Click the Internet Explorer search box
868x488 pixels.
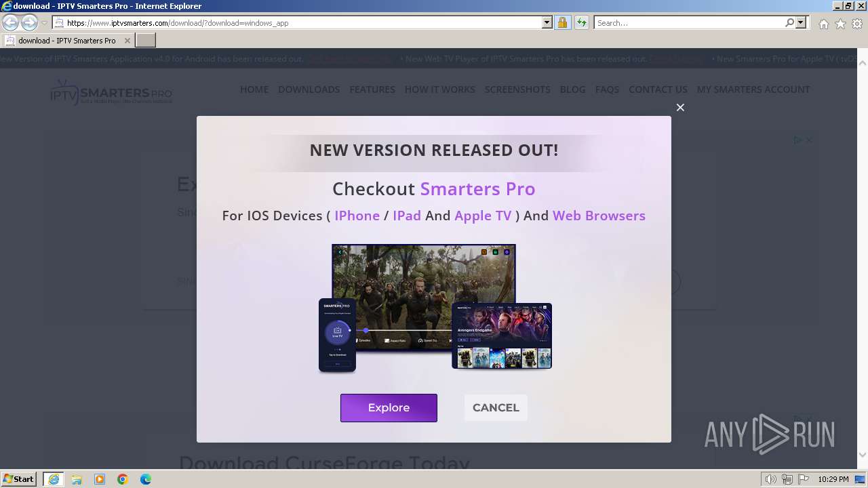click(x=689, y=23)
